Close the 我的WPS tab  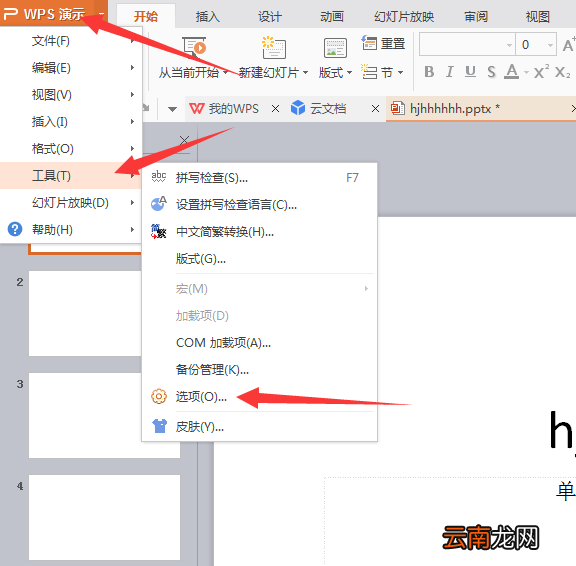coord(275,109)
